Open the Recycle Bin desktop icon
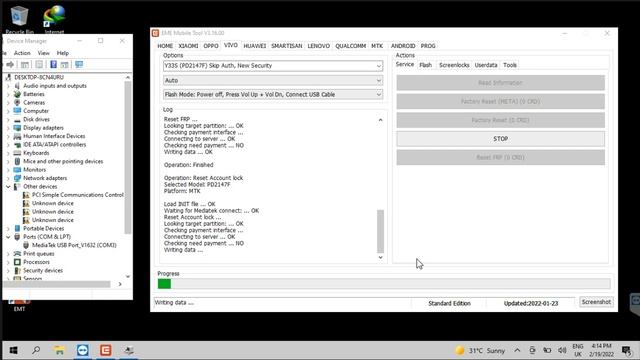Screen dimensions: 640x360 (19, 18)
